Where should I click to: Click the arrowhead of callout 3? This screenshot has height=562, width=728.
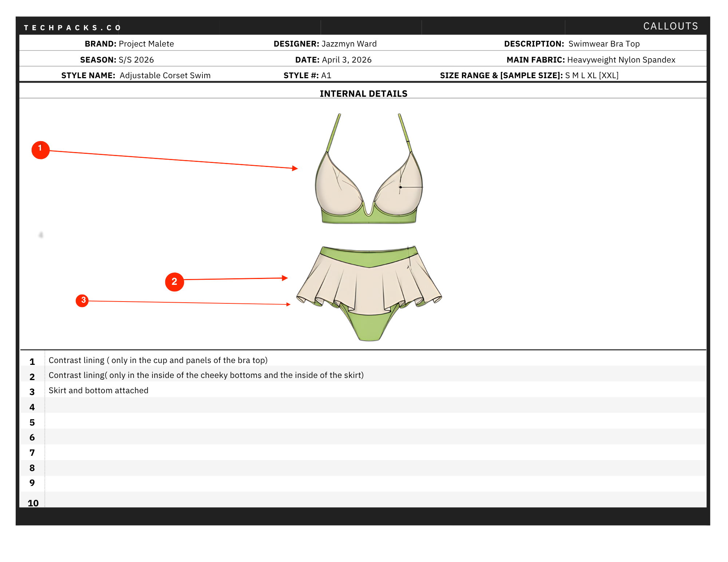(289, 304)
